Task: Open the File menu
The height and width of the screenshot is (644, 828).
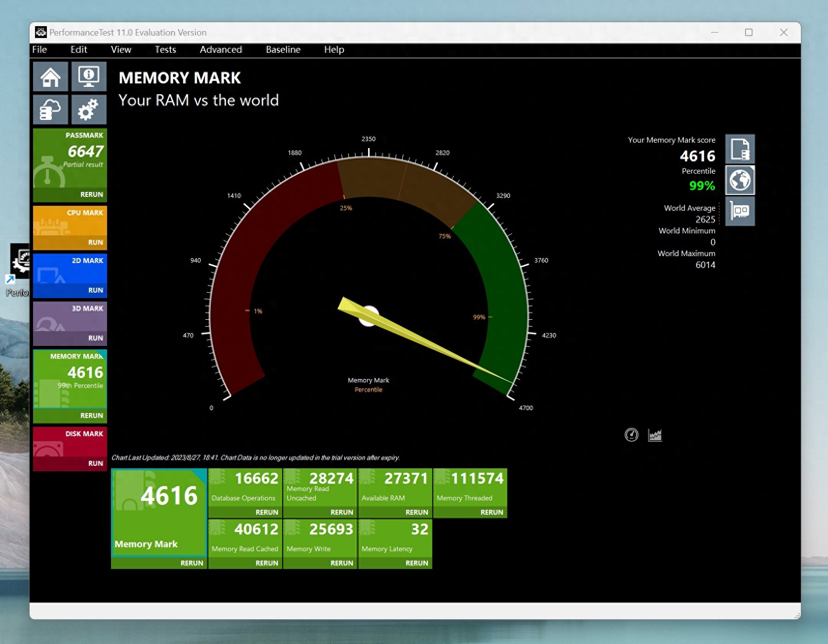Action: (x=39, y=50)
